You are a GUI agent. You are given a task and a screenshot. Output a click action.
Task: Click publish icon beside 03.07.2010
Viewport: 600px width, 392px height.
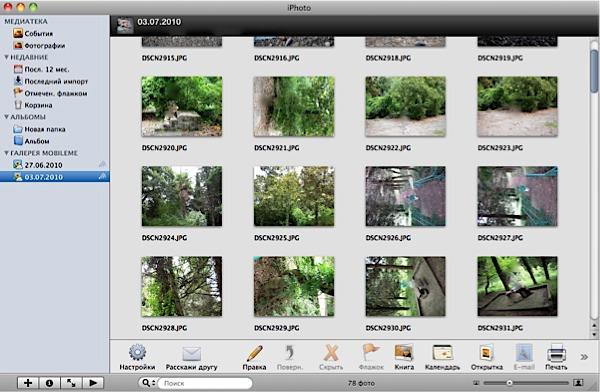[102, 176]
